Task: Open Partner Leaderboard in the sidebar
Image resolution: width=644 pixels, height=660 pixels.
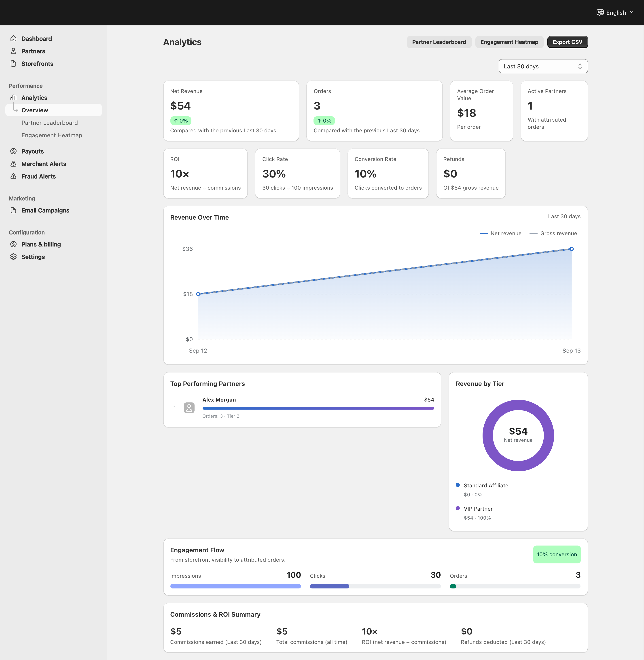Action: pos(50,123)
